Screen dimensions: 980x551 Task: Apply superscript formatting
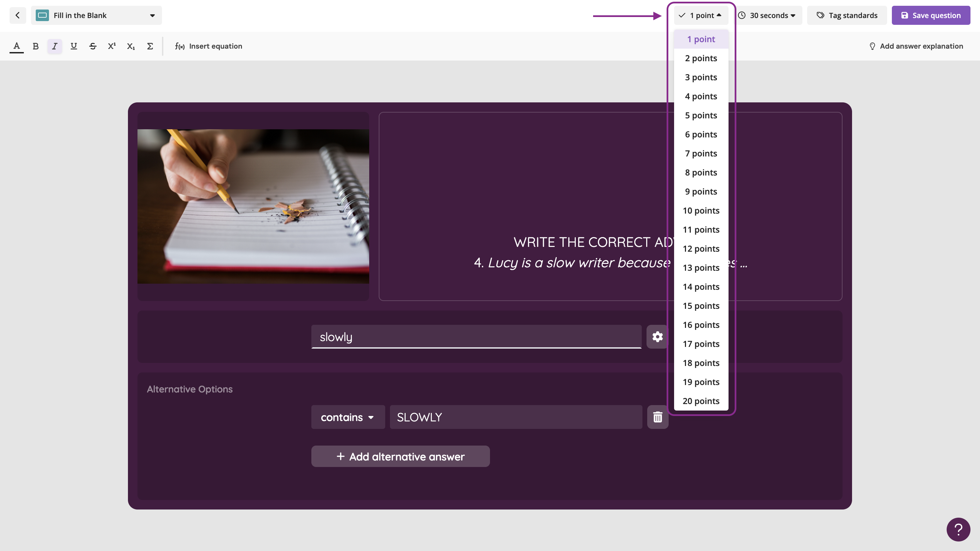(x=112, y=46)
